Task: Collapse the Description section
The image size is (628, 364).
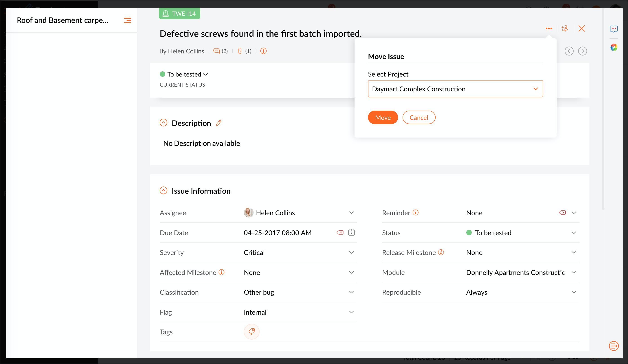Action: (x=163, y=123)
